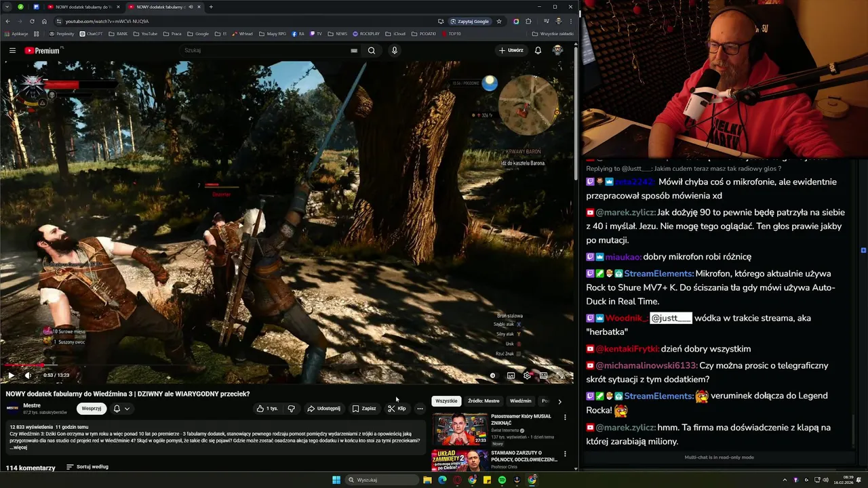Open the taskbar volume control
The height and width of the screenshot is (488, 868).
point(825,480)
